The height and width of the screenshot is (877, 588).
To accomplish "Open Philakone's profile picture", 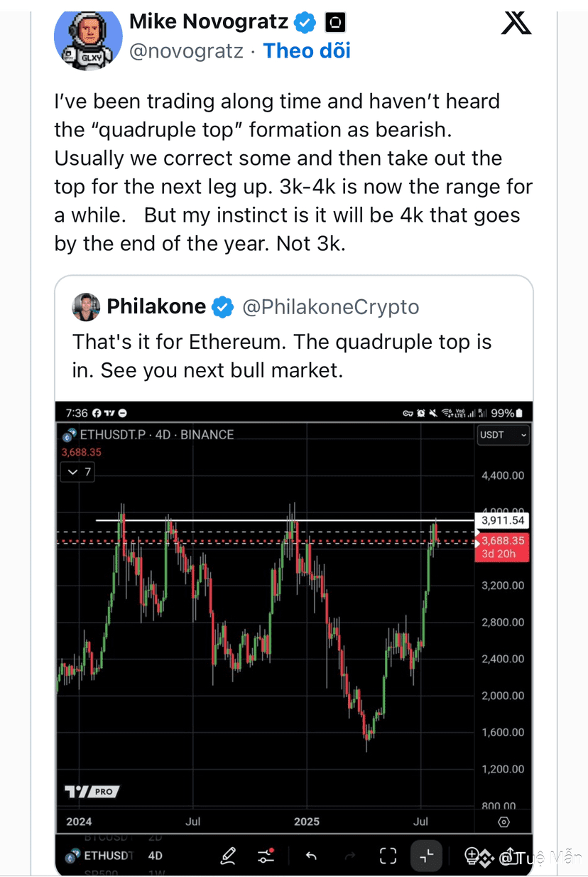I will click(86, 306).
